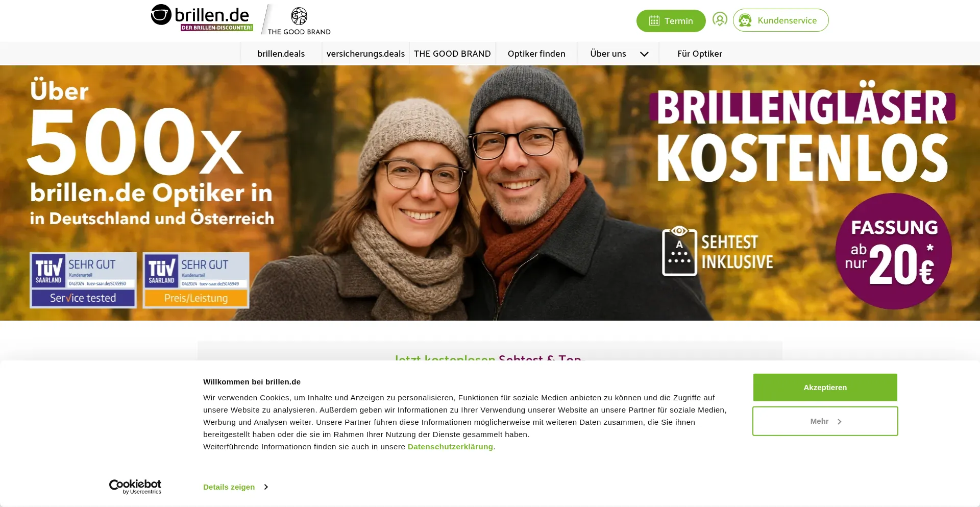Click the Kundenservice headset avatar icon
The image size is (980, 507).
[745, 20]
